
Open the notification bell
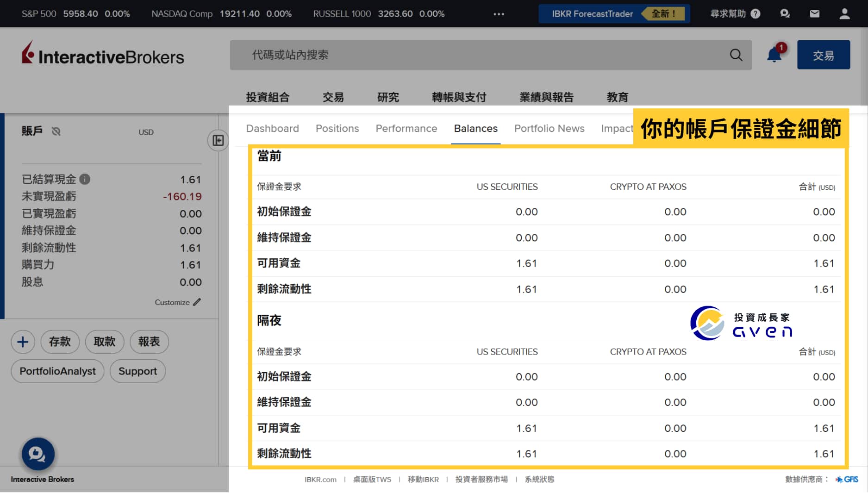774,55
